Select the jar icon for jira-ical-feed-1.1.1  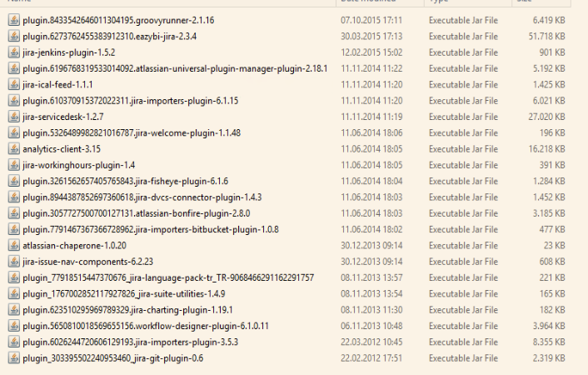(x=14, y=84)
